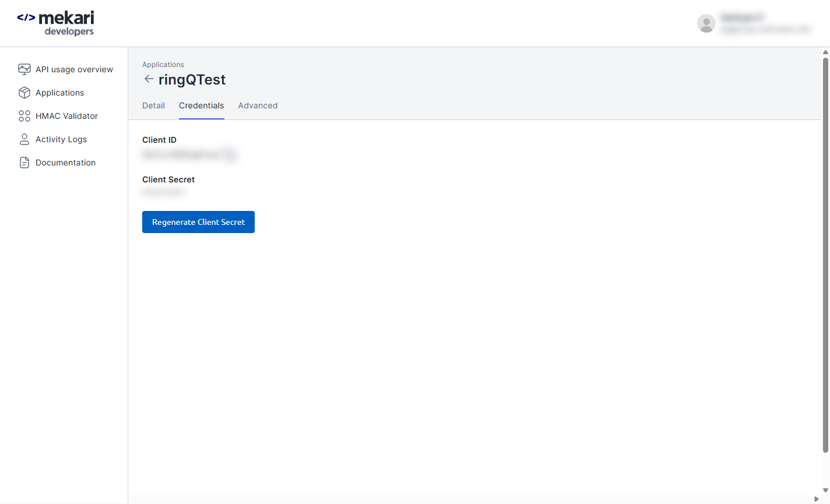Viewport: 830px width, 504px height.
Task: Select the Credentials tab
Action: click(202, 105)
